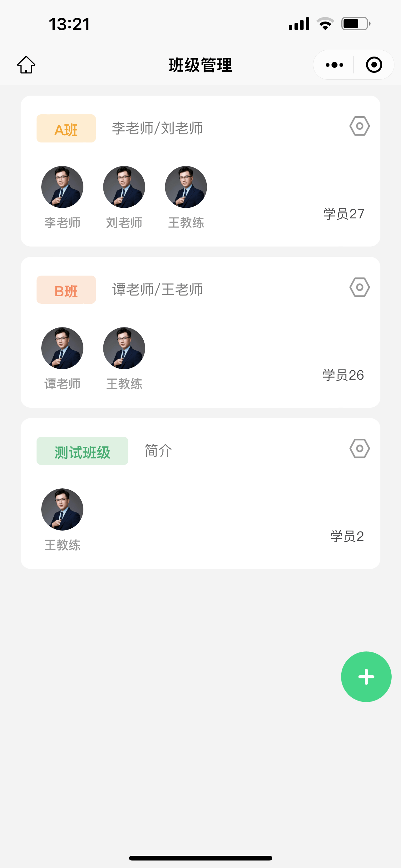This screenshot has width=401, height=868.
Task: Tap 刘老师 avatar in A班
Action: [124, 187]
